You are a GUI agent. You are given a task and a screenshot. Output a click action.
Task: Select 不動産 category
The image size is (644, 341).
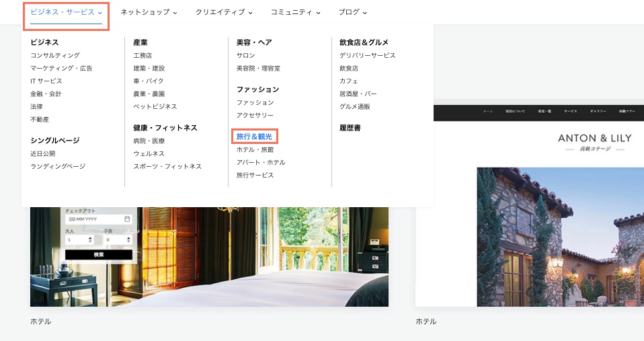[40, 120]
